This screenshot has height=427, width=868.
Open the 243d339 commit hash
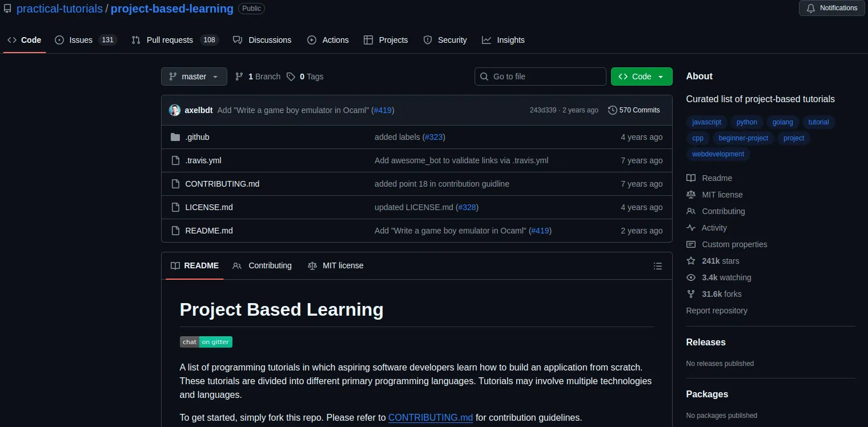[x=542, y=110]
